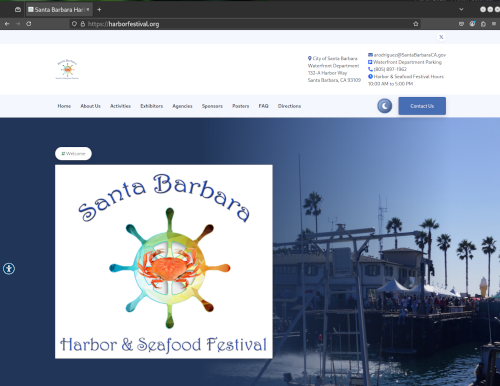Open the Directions menu item
The image size is (500, 386).
point(289,106)
